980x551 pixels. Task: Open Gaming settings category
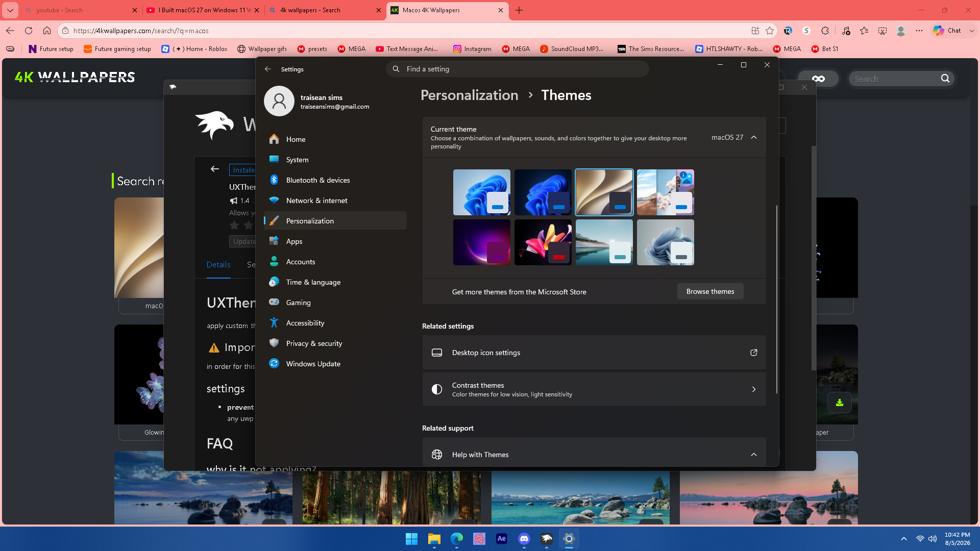coord(335,303)
